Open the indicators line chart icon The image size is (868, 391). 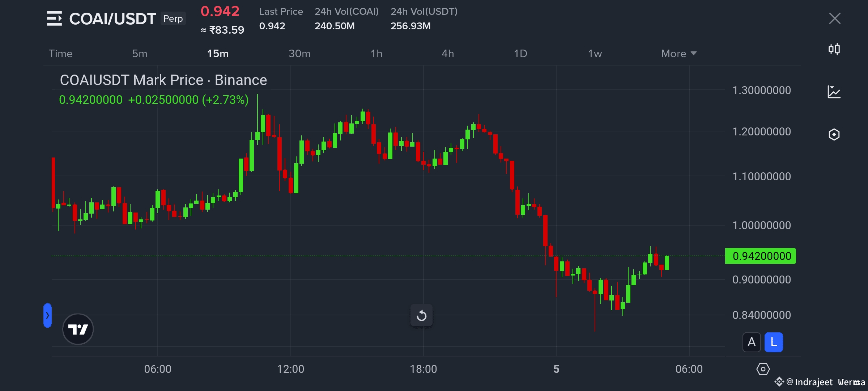tap(834, 92)
